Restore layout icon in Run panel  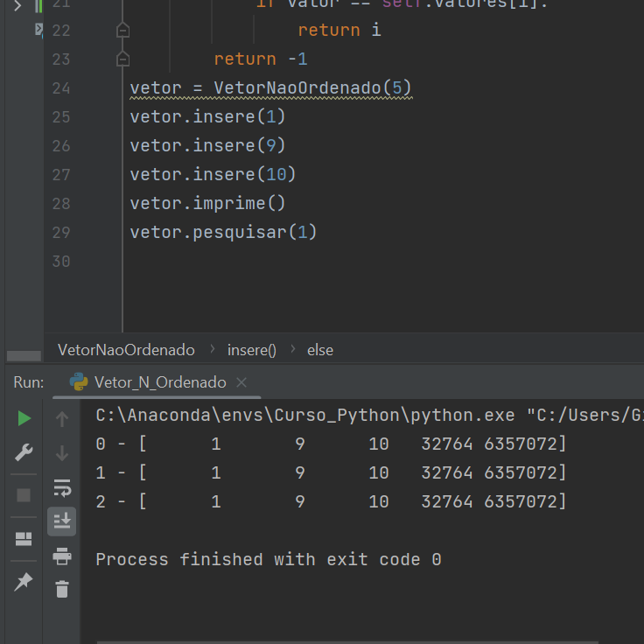(24, 538)
